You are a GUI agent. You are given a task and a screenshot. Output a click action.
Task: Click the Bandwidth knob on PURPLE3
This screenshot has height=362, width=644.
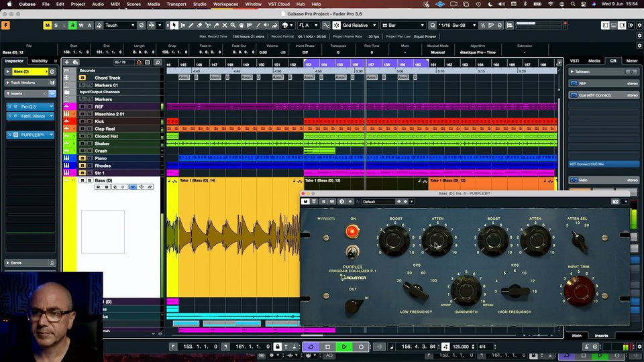466,290
